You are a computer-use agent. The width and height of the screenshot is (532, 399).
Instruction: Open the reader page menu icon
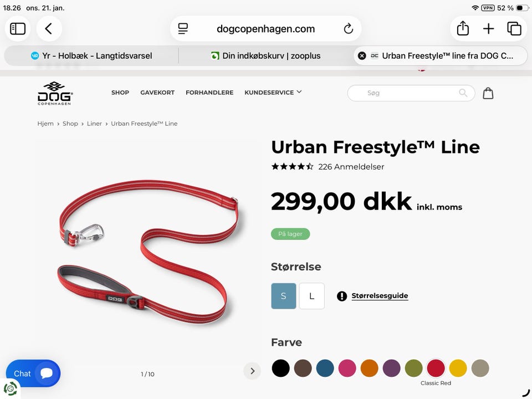[183, 29]
